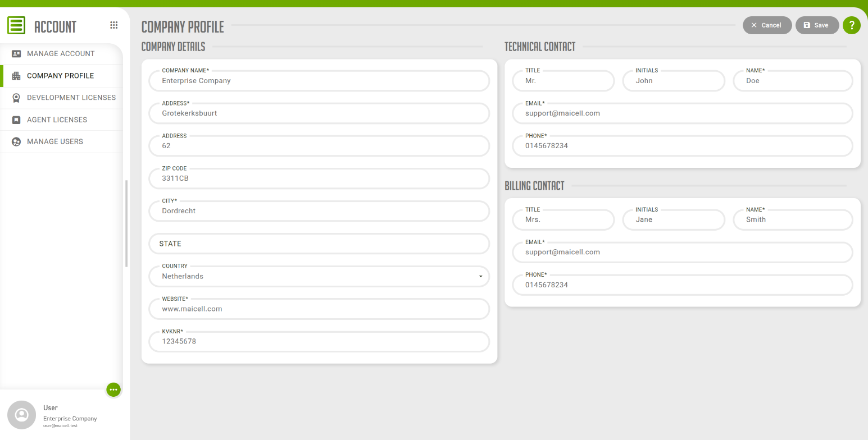Click the Website field
This screenshot has height=440, width=868.
pos(319,309)
